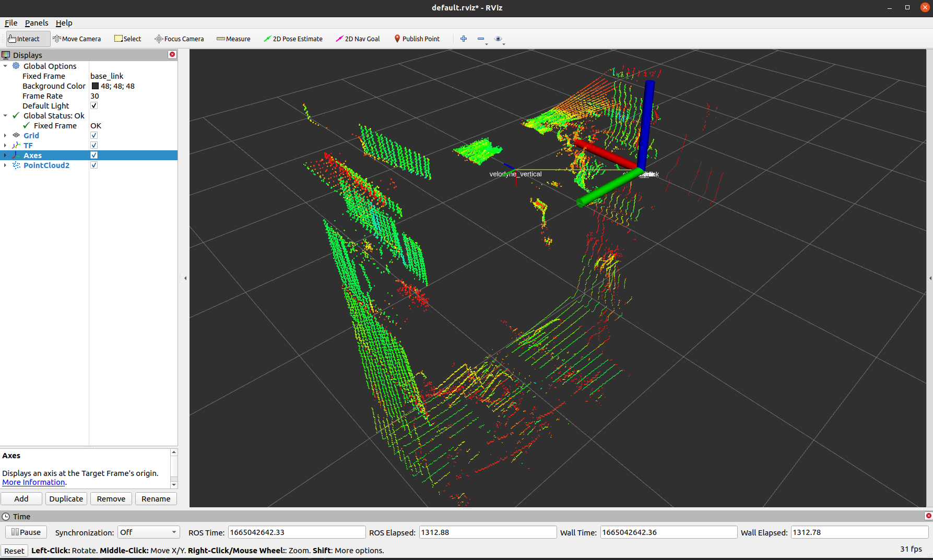Activate the Focus Camera tool
Screen dimensions: 933x560
point(179,39)
